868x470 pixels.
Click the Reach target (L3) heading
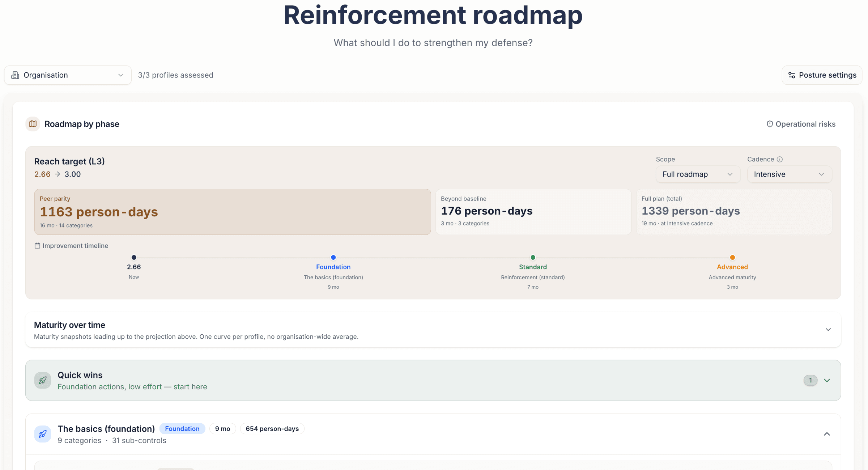(69, 161)
